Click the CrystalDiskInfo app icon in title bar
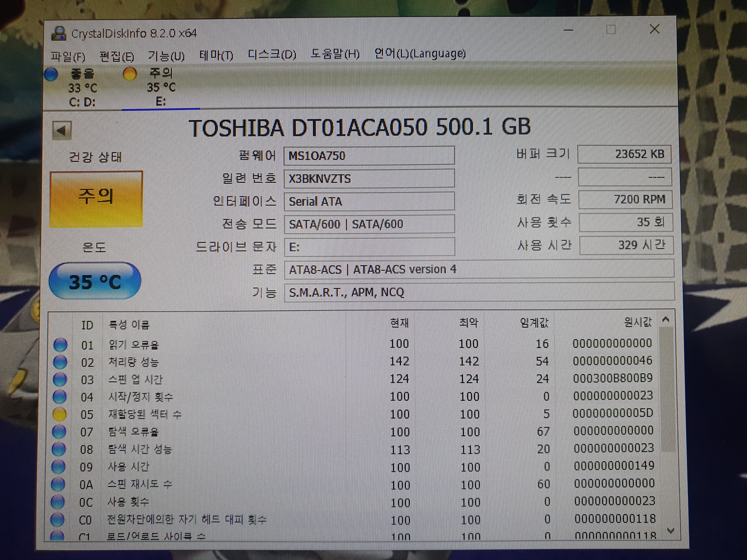This screenshot has height=560, width=747. (59, 33)
